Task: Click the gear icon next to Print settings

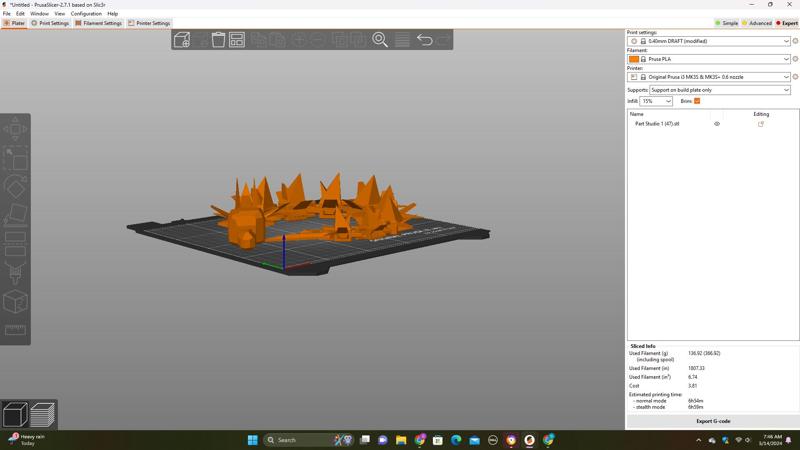Action: (x=795, y=41)
